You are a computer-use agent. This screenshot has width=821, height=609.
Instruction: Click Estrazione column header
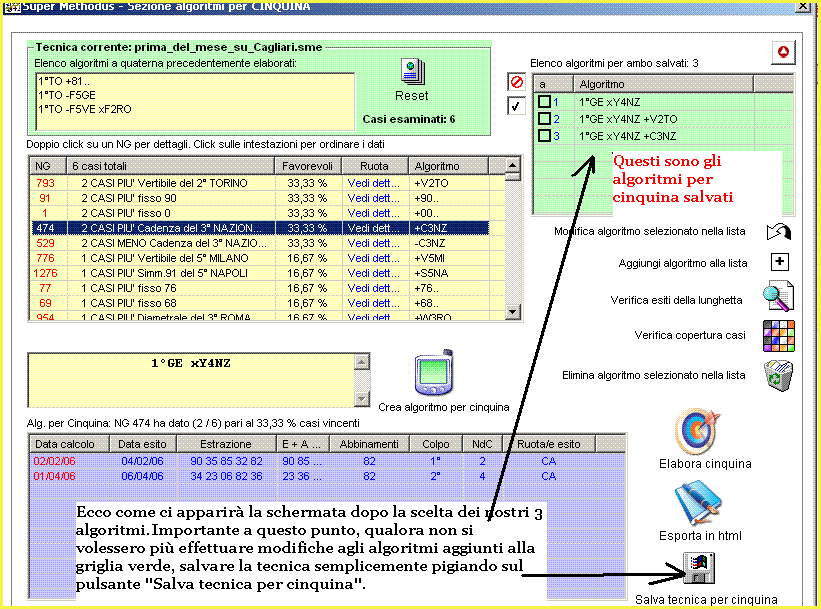(x=226, y=444)
